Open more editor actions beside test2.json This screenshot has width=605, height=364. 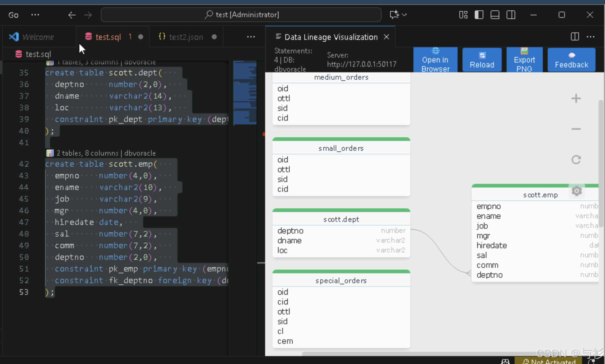[x=251, y=37]
